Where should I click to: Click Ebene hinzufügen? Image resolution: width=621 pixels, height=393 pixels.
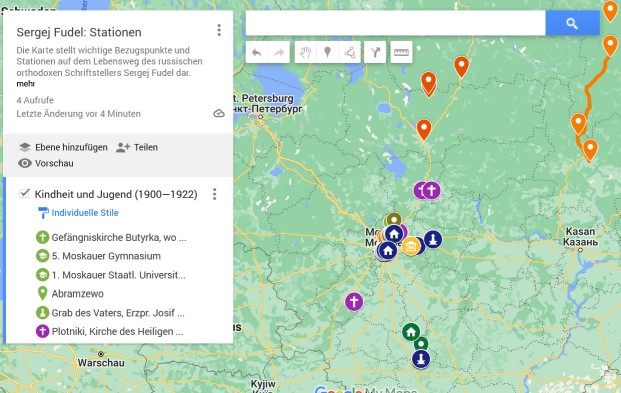(63, 147)
